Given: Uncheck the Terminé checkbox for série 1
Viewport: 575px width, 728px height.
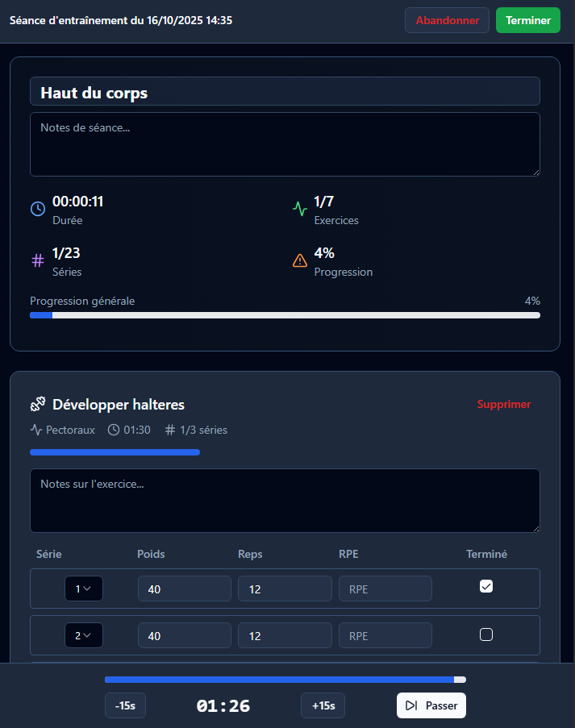Looking at the screenshot, I should click(486, 586).
